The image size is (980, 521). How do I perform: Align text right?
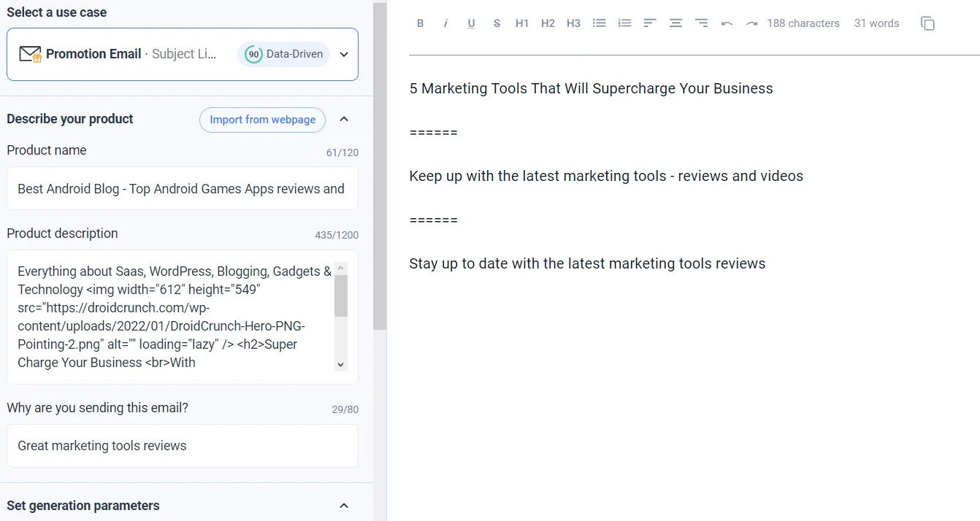[x=701, y=23]
